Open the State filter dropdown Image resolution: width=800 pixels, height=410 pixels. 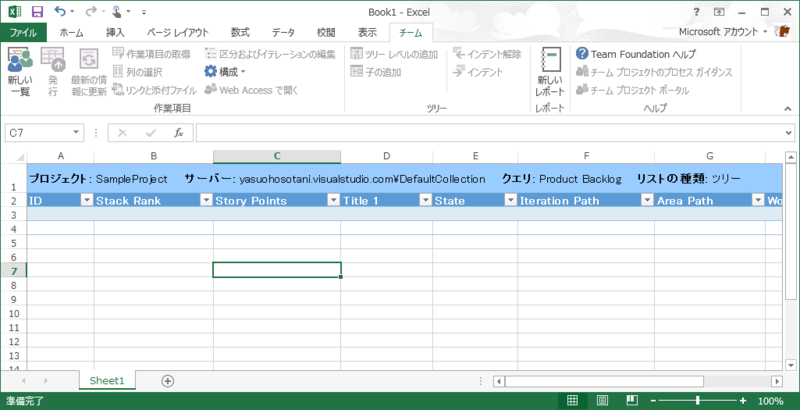click(511, 200)
